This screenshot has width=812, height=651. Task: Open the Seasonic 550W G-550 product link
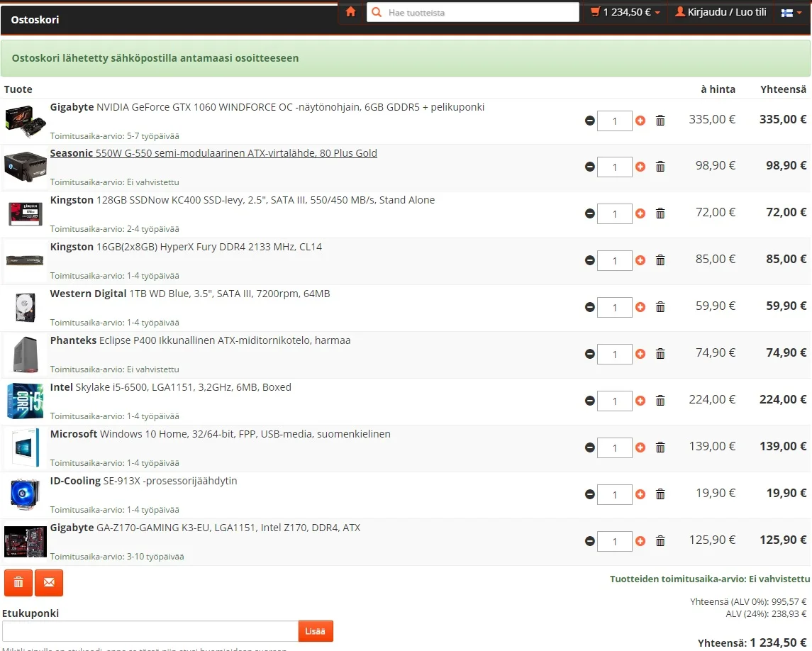click(213, 153)
